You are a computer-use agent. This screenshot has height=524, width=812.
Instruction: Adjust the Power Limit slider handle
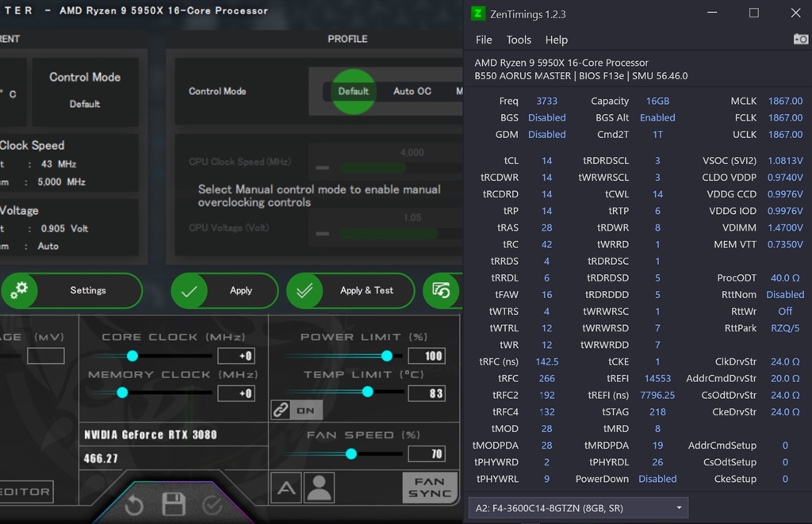387,356
